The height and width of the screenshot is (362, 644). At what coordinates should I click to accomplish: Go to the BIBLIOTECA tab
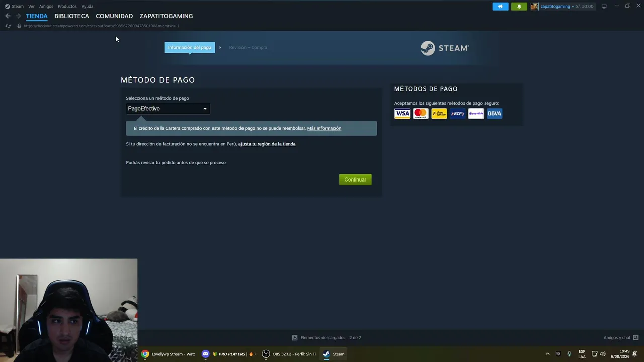71,16
